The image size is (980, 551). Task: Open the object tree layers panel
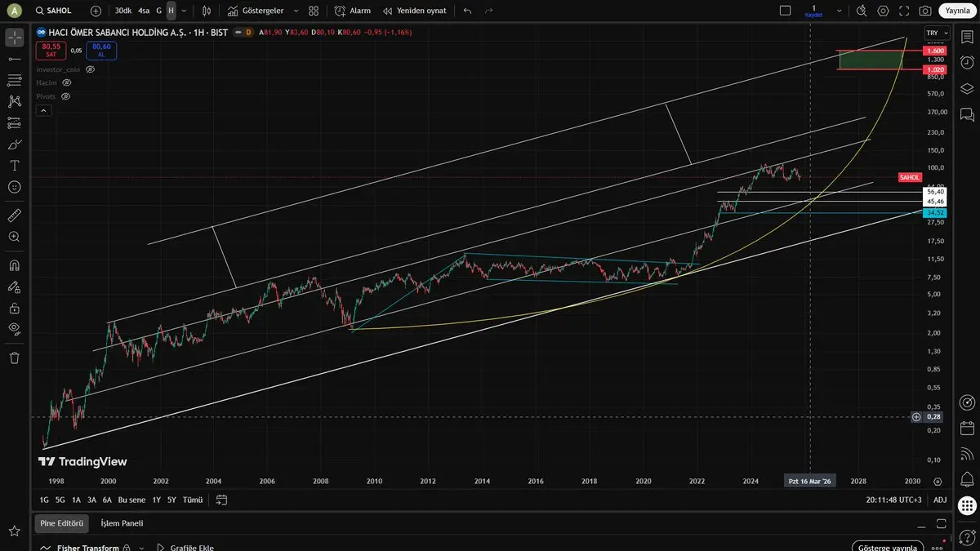point(967,88)
